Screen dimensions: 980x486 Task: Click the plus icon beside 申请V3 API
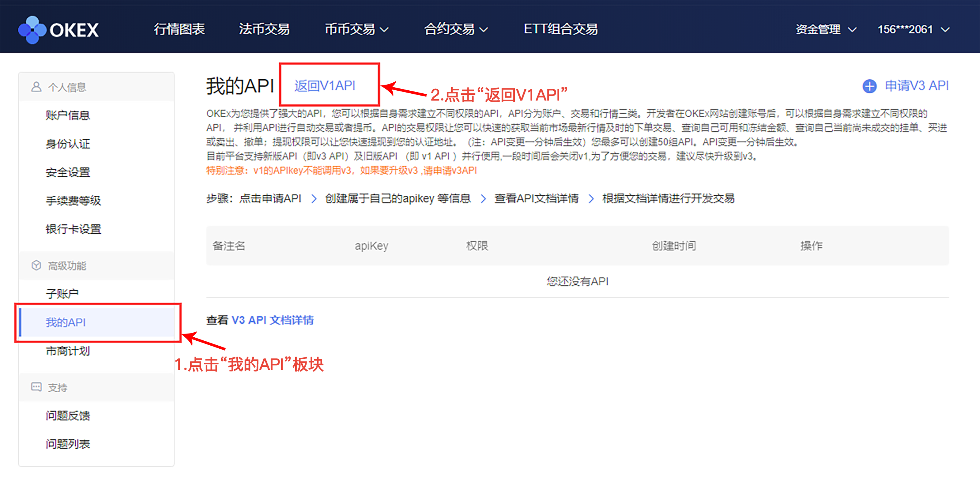(x=870, y=86)
